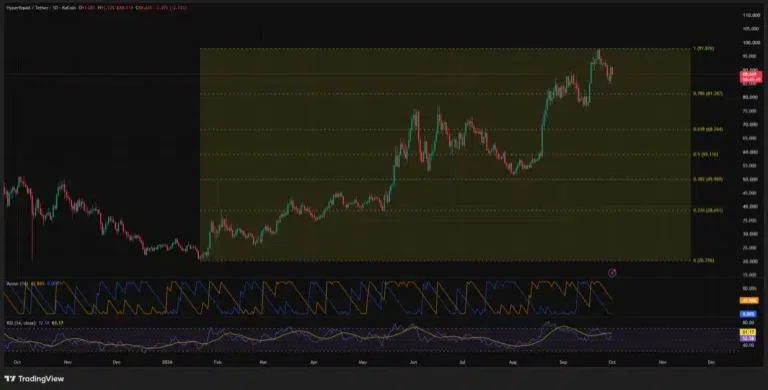Click the Feb label on the time axis

click(x=218, y=363)
